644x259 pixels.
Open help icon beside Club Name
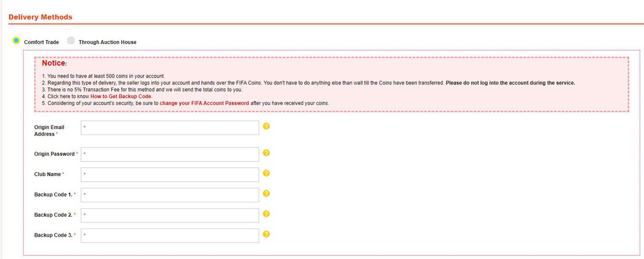[266, 173]
